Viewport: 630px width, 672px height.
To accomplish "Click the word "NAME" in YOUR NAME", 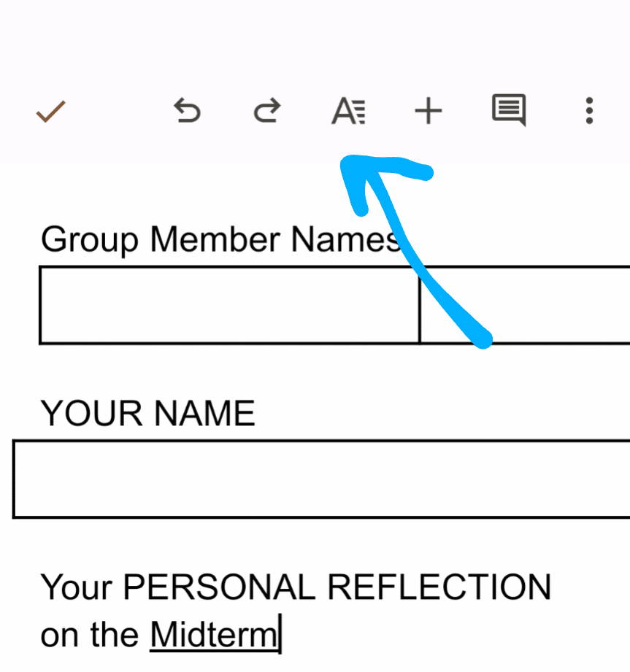I will coord(203,414).
